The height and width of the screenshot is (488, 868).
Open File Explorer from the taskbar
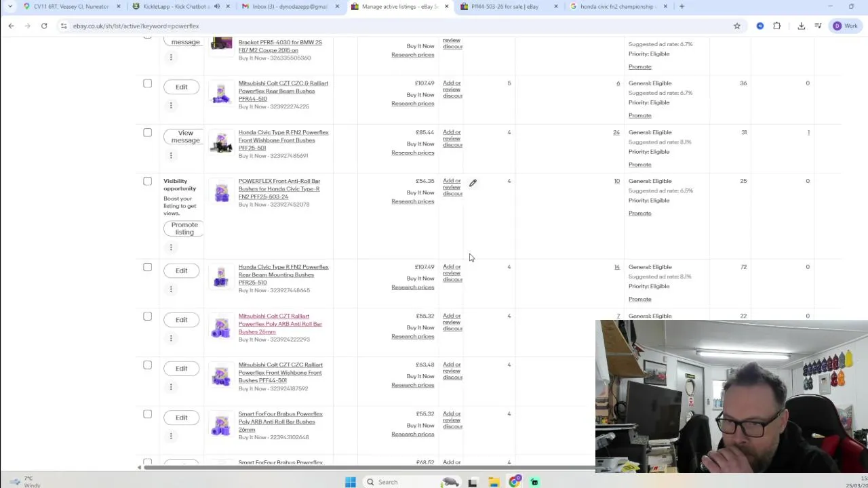(494, 482)
